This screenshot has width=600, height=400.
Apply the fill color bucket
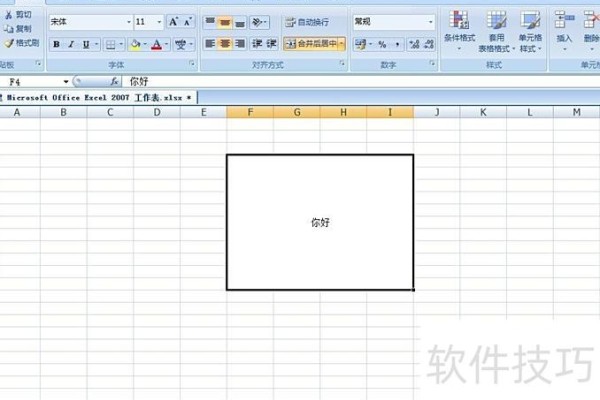click(x=135, y=44)
